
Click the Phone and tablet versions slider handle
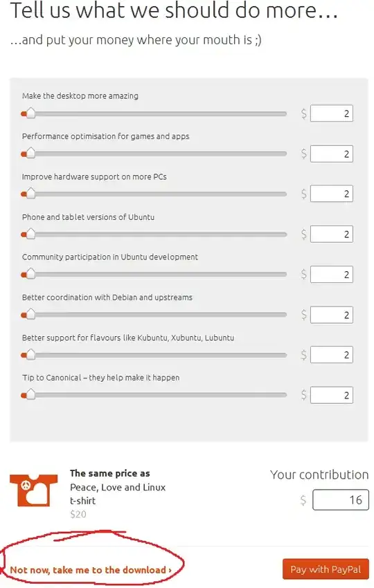click(x=30, y=234)
